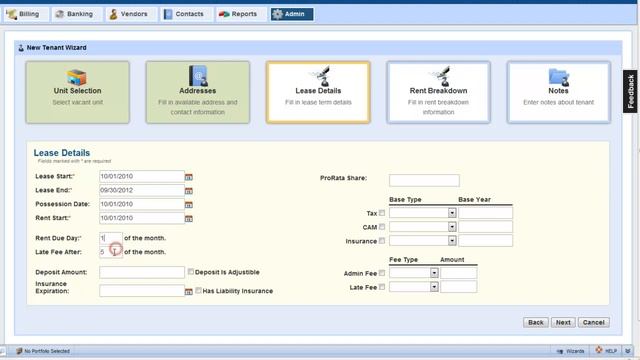
Task: Click the ProRata Share field
Action: click(x=424, y=180)
